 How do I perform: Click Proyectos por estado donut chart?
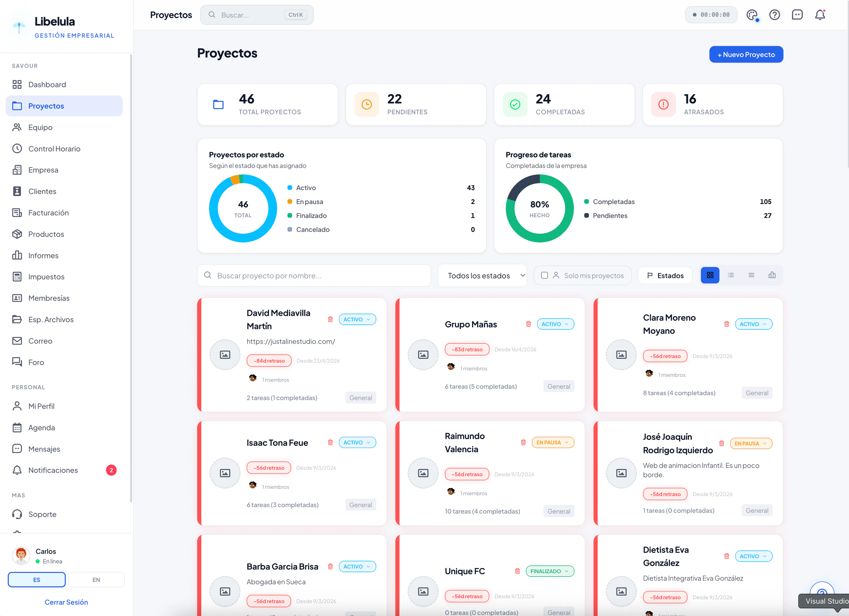point(243,208)
